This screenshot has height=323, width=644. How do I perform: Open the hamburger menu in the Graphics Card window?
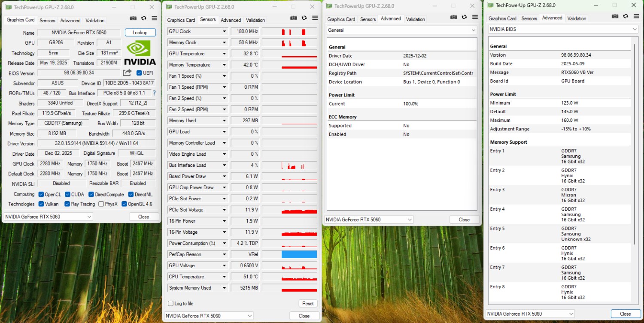tap(155, 18)
